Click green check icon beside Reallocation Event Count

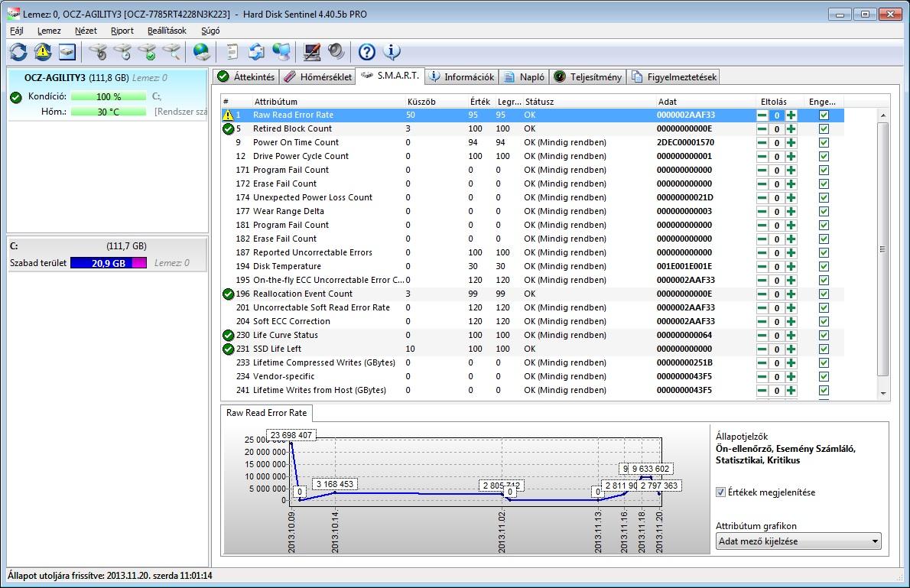pos(228,294)
